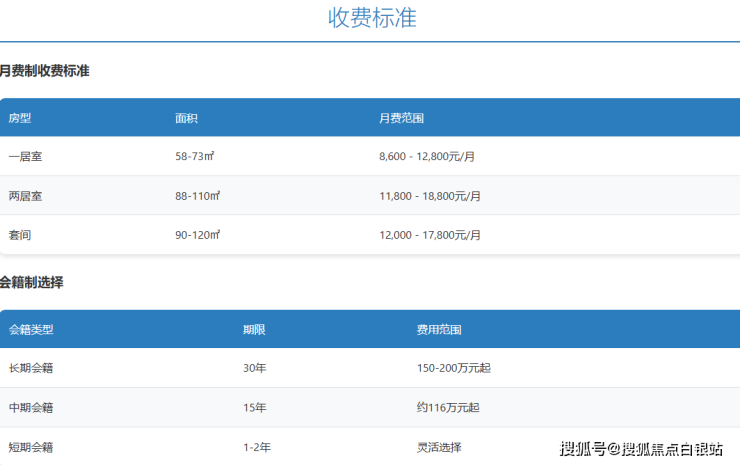Select the 会籍制选择 section heading
This screenshot has width=740, height=465.
point(32,283)
